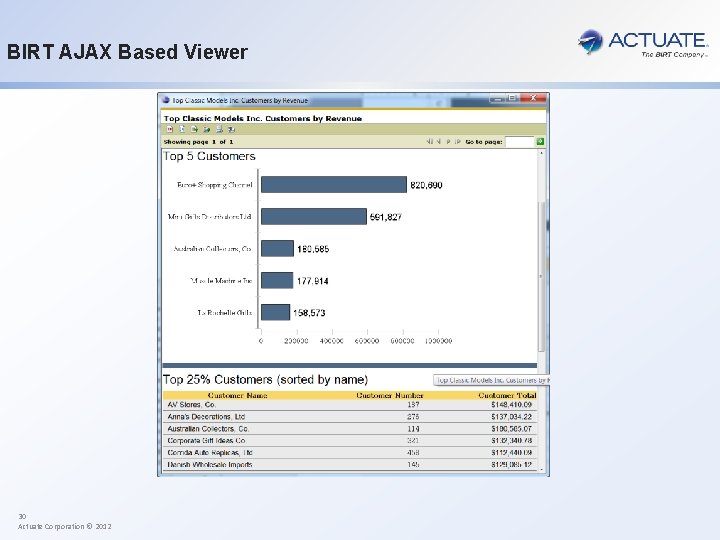Click the $148,410.09 total cell
This screenshot has width=720, height=540.
pos(511,405)
